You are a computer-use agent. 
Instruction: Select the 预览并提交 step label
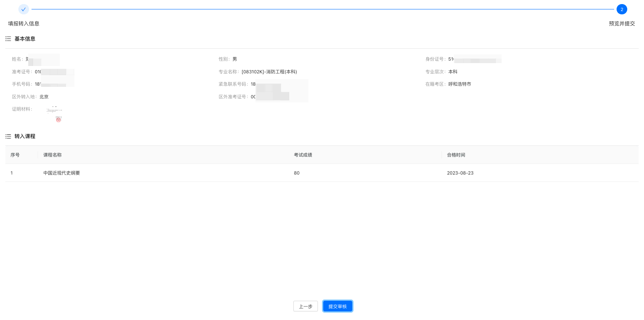point(621,24)
